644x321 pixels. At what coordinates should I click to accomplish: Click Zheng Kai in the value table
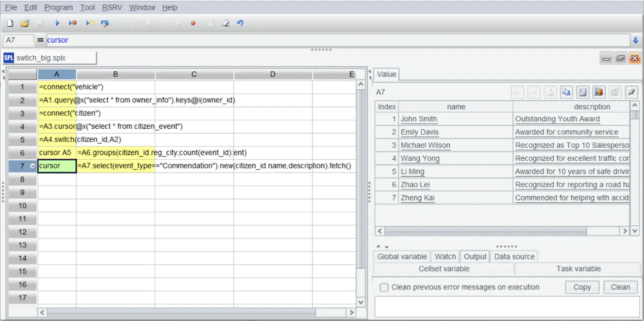[418, 198]
